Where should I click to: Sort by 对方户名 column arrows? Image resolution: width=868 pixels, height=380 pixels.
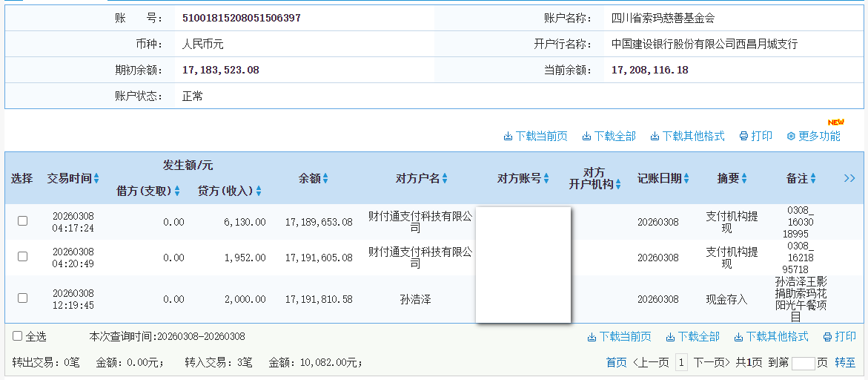click(x=445, y=179)
